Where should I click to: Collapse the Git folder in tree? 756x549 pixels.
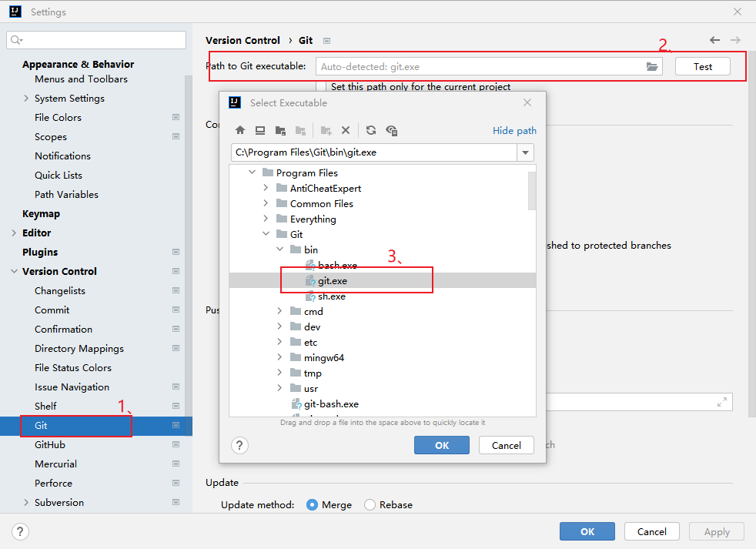[266, 234]
